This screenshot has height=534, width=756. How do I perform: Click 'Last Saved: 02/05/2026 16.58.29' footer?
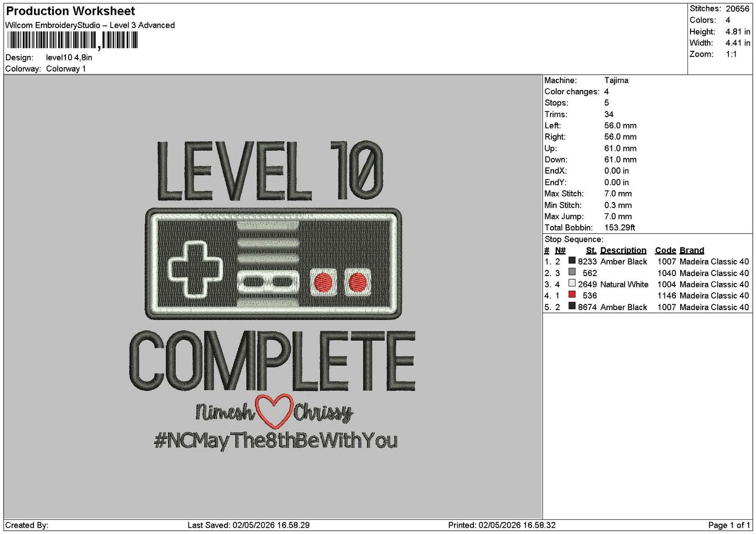tap(249, 525)
